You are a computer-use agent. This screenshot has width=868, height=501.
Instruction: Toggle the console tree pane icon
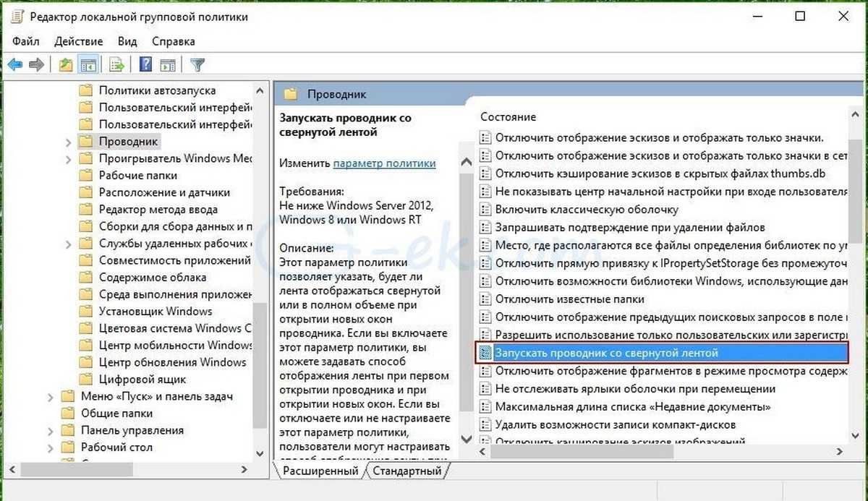point(88,65)
